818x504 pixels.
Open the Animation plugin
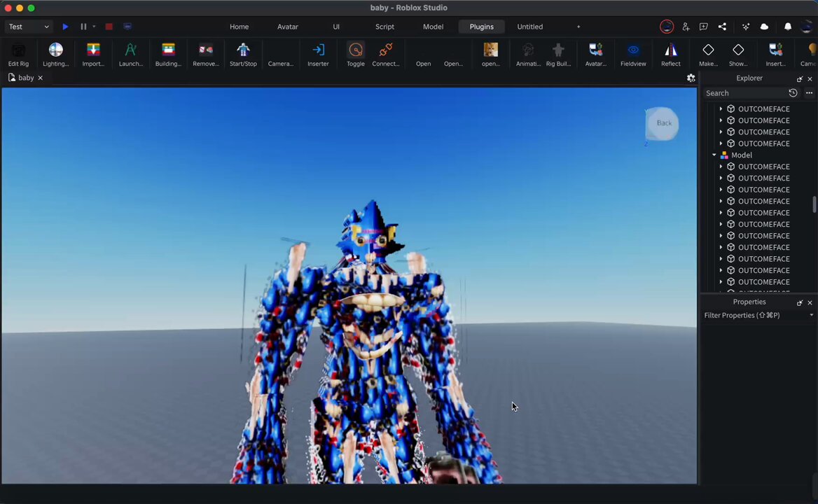(528, 55)
